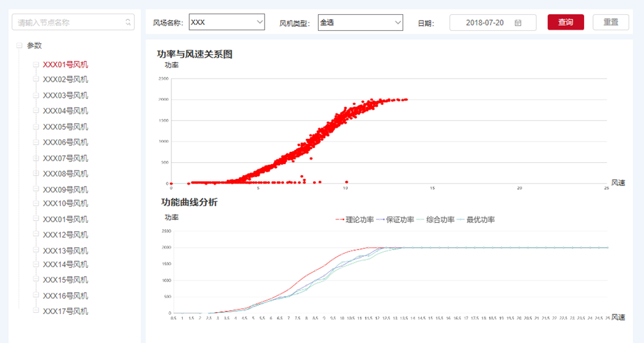Click the search magnifier icon in node field
The width and height of the screenshot is (644, 343).
128,23
